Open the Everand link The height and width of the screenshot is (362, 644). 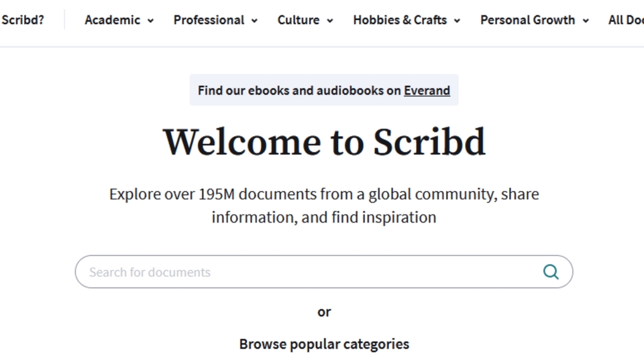pos(427,90)
